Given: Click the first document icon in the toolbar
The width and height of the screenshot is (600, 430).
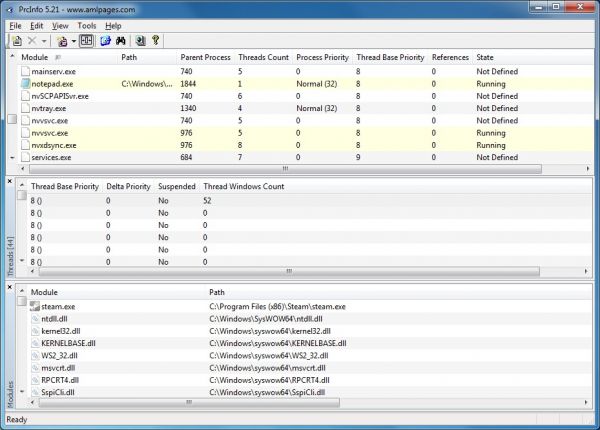Looking at the screenshot, I should (x=16, y=41).
